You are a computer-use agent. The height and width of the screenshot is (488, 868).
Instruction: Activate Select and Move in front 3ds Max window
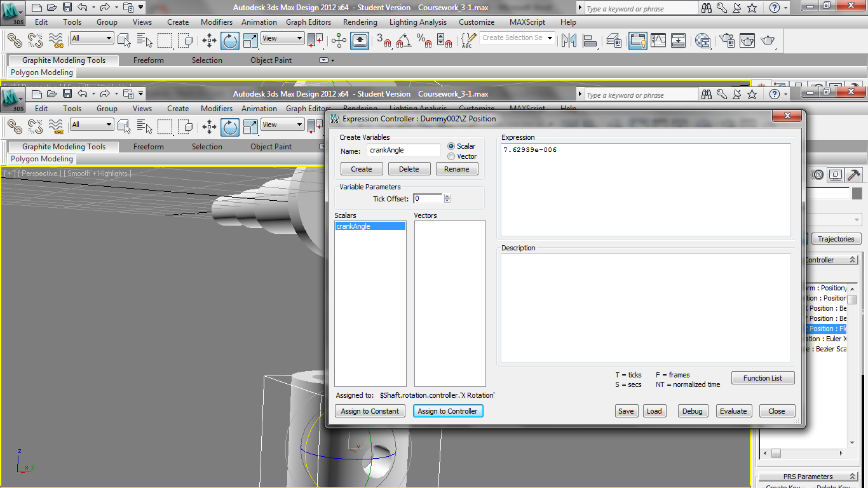click(209, 127)
